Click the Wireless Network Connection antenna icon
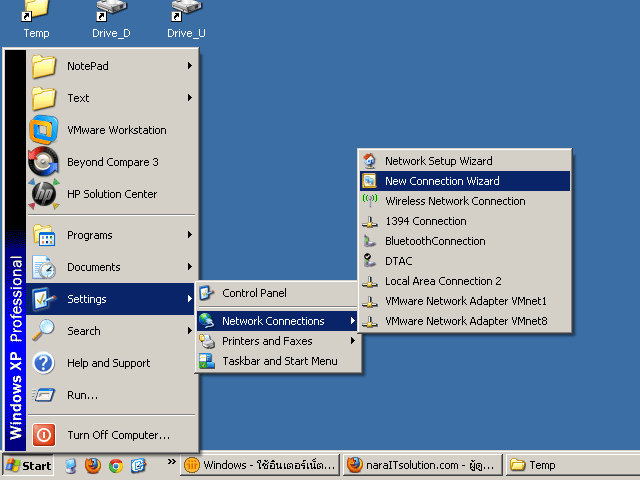The image size is (640, 480). tap(370, 201)
